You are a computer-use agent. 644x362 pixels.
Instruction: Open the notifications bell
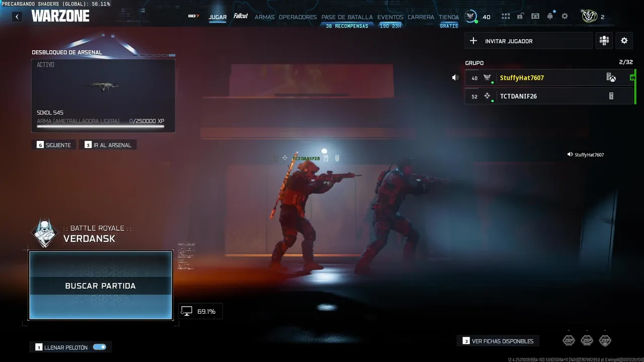click(x=550, y=16)
